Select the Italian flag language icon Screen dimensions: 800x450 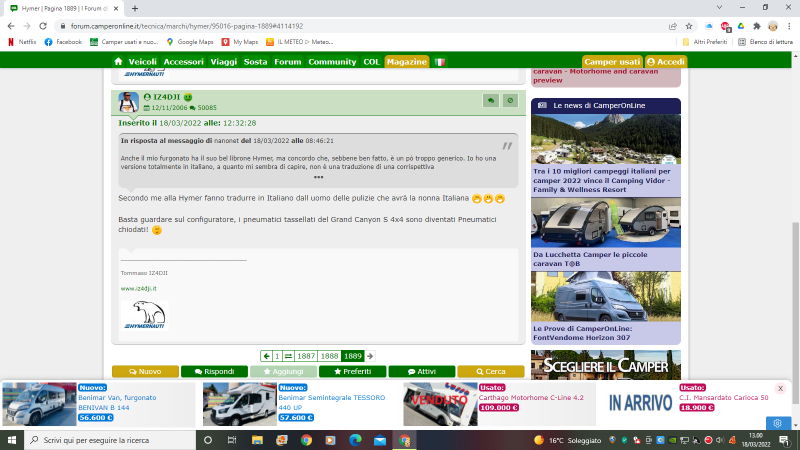[x=440, y=62]
